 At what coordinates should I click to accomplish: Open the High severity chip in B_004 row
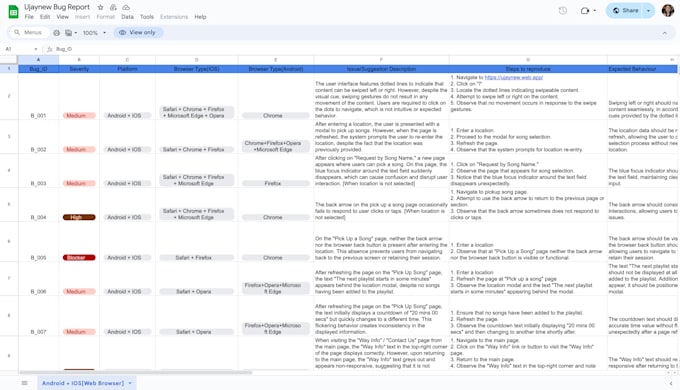(79, 217)
